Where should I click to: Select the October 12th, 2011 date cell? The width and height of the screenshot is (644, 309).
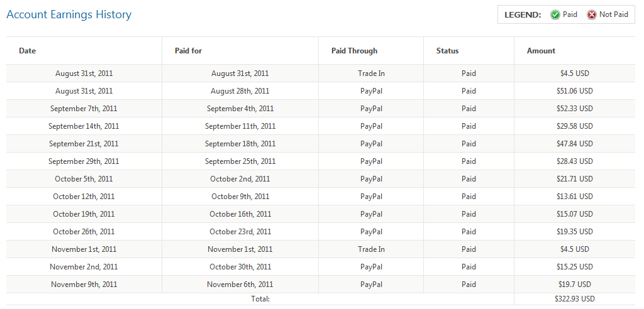pyautogui.click(x=84, y=197)
